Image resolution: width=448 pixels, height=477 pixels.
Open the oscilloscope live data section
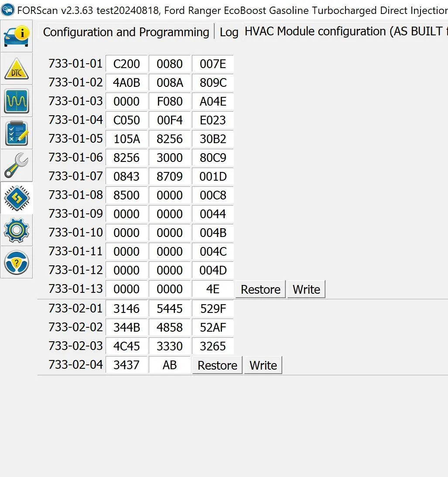pyautogui.click(x=17, y=101)
